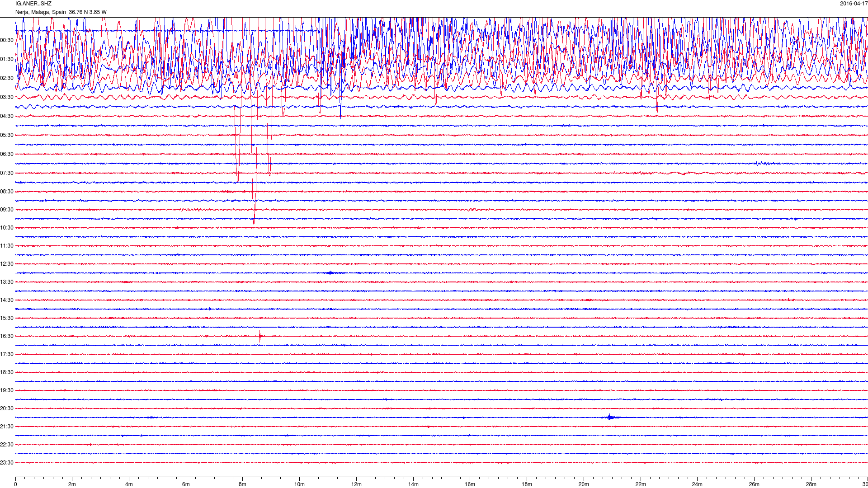Click the seismic spike on the 16:30 trace
This screenshot has width=868, height=488.
tap(260, 336)
